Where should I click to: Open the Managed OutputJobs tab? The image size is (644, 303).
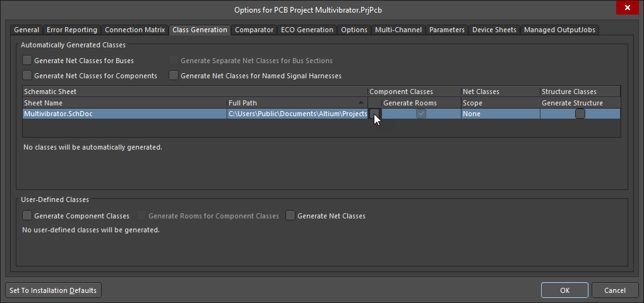coord(559,30)
